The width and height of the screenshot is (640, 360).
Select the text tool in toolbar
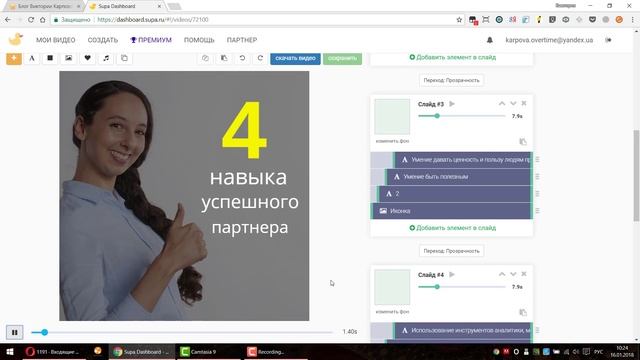tap(32, 58)
